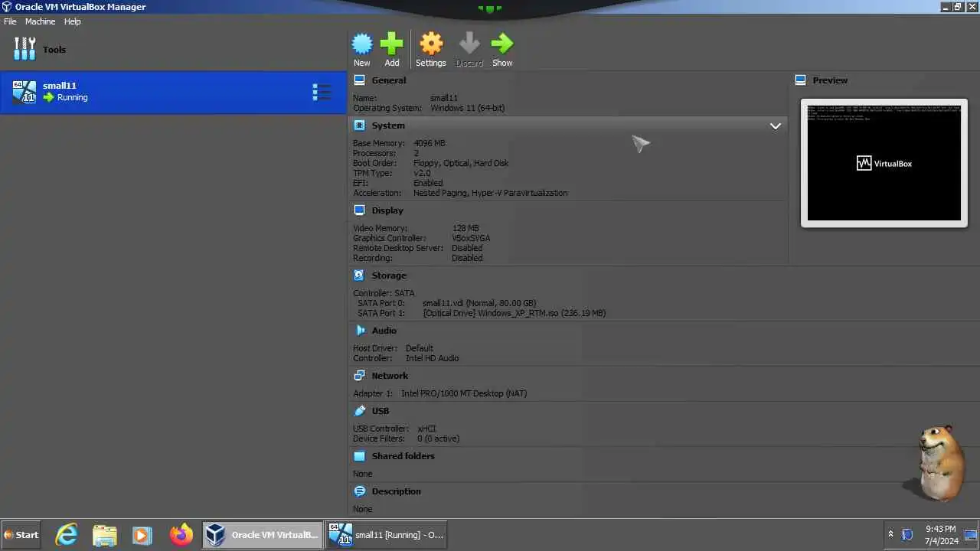Switch to small11 [Running] taskbar window
Viewport: 980px width, 551px height.
click(x=386, y=535)
